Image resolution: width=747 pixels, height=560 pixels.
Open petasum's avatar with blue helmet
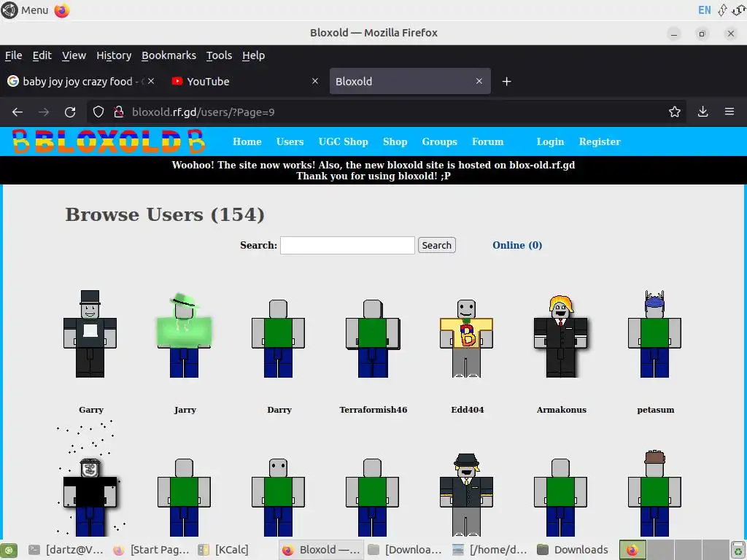click(654, 334)
